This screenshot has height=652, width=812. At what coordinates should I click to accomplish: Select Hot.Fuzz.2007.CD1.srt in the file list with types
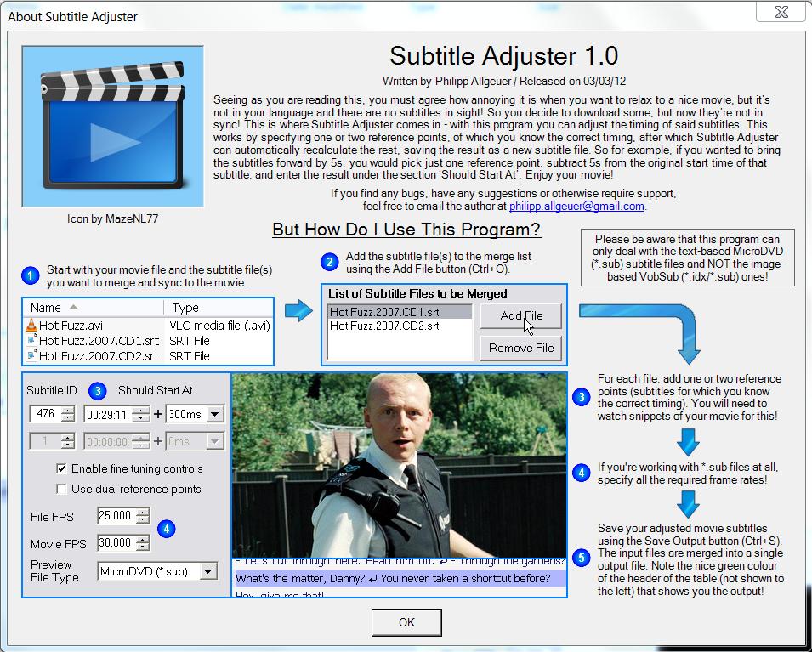click(x=99, y=341)
